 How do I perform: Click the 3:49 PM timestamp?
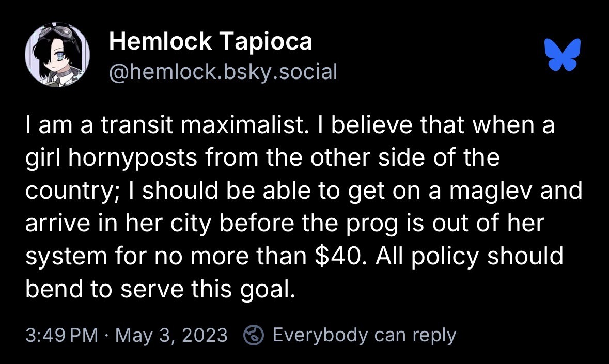point(61,335)
